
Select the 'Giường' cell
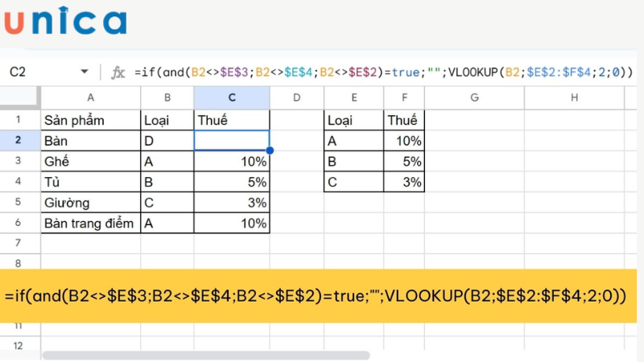click(x=90, y=203)
